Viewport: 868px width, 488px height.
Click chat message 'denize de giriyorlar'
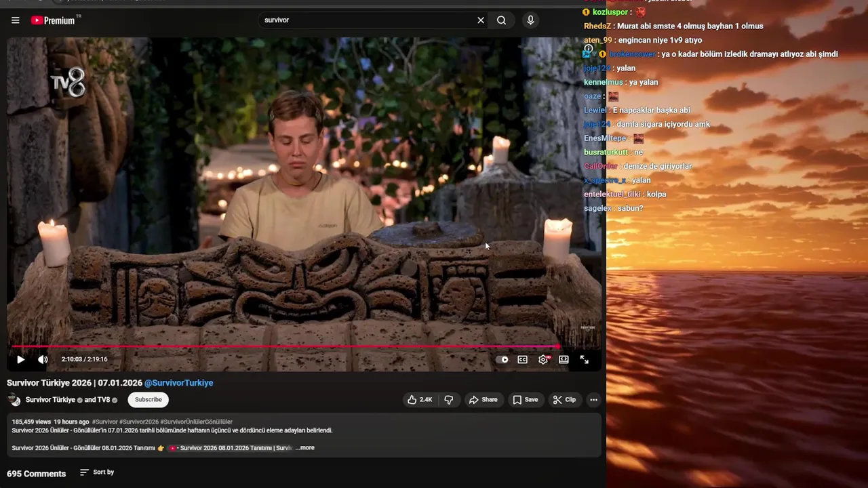658,167
